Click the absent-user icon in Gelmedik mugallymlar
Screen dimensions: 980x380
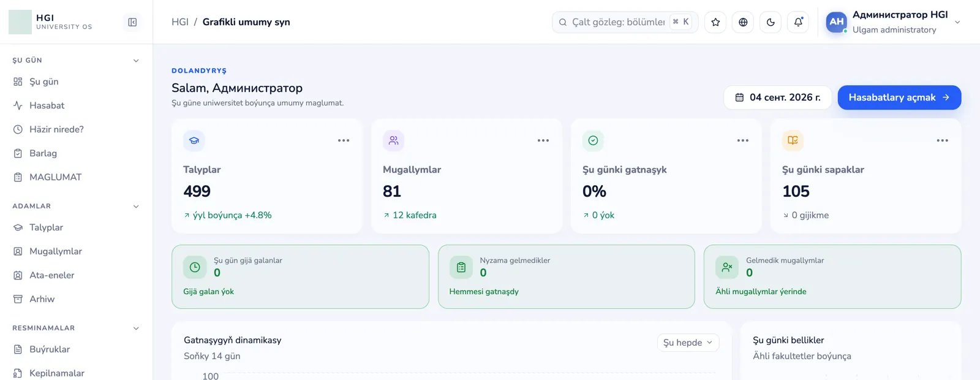point(727,267)
